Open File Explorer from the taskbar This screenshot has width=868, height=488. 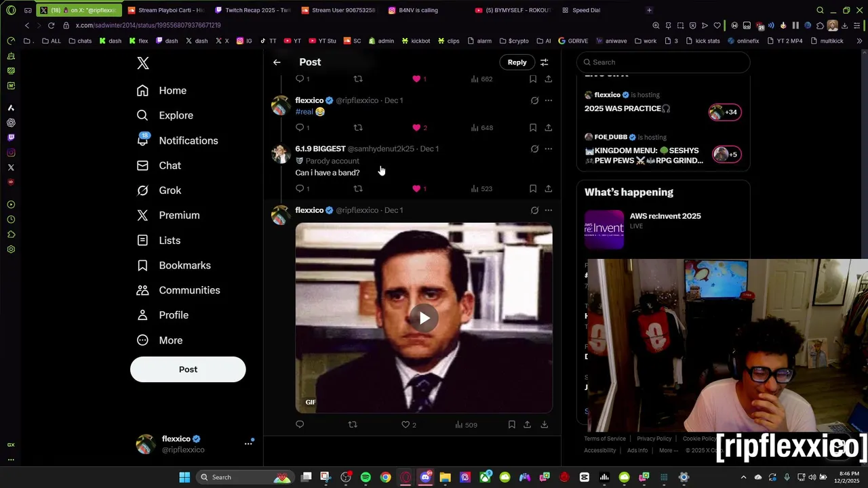click(x=445, y=477)
